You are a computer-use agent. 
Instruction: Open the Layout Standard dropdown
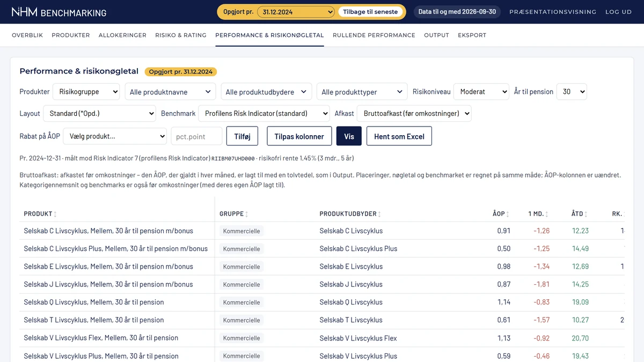tap(99, 114)
